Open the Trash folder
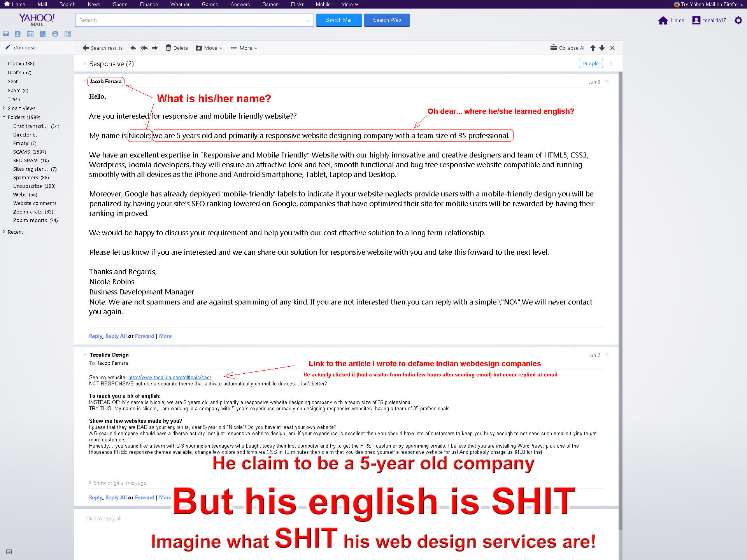747x560 pixels. tap(14, 99)
